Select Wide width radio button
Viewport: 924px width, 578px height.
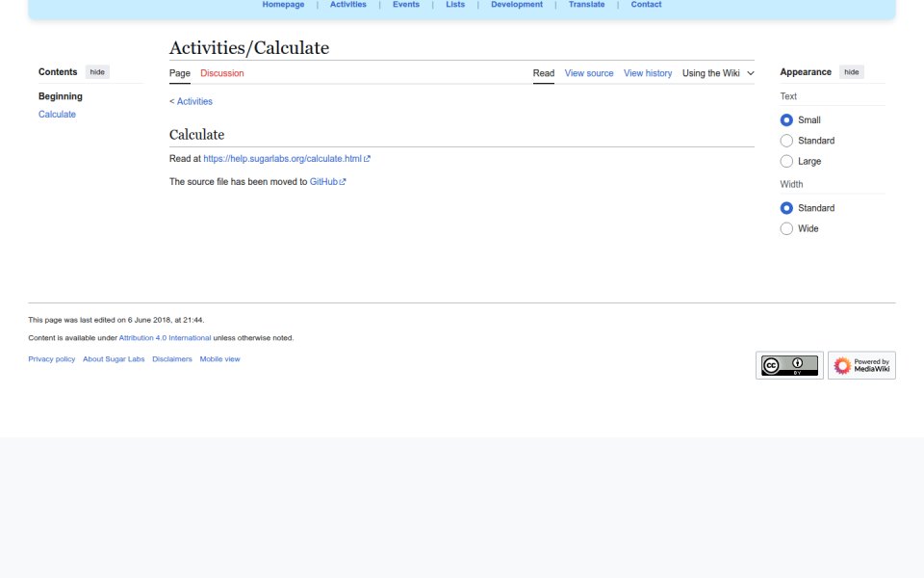(x=786, y=228)
